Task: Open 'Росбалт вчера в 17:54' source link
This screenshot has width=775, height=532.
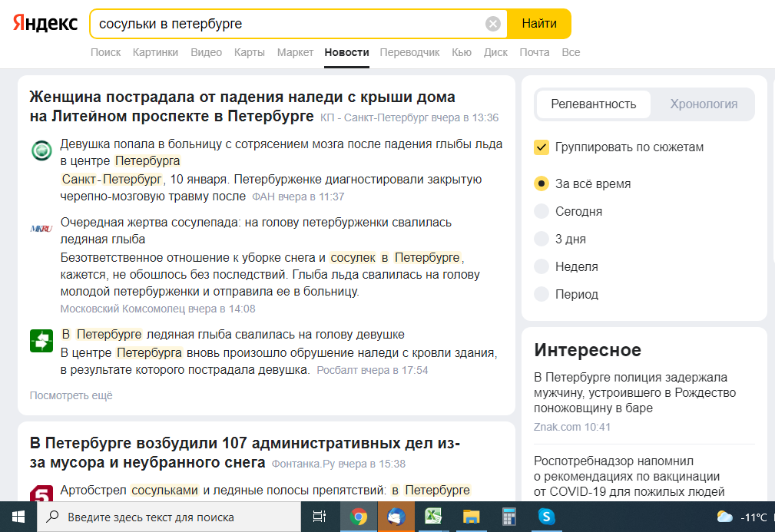Action: 373,371
